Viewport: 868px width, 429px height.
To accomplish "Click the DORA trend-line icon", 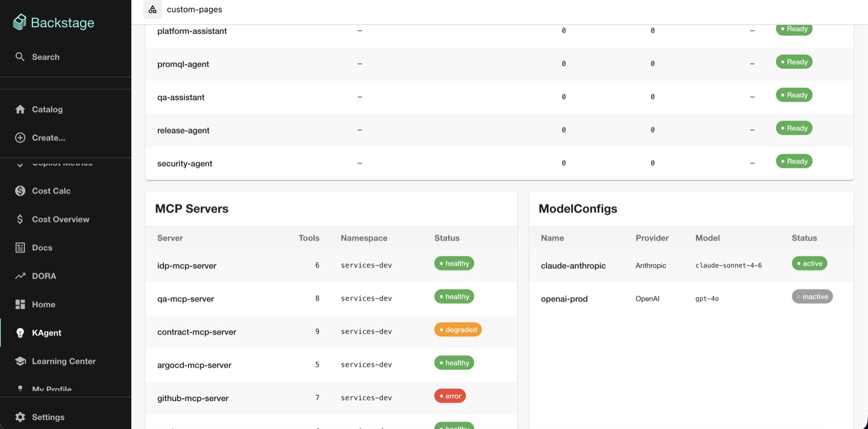I will pos(20,276).
